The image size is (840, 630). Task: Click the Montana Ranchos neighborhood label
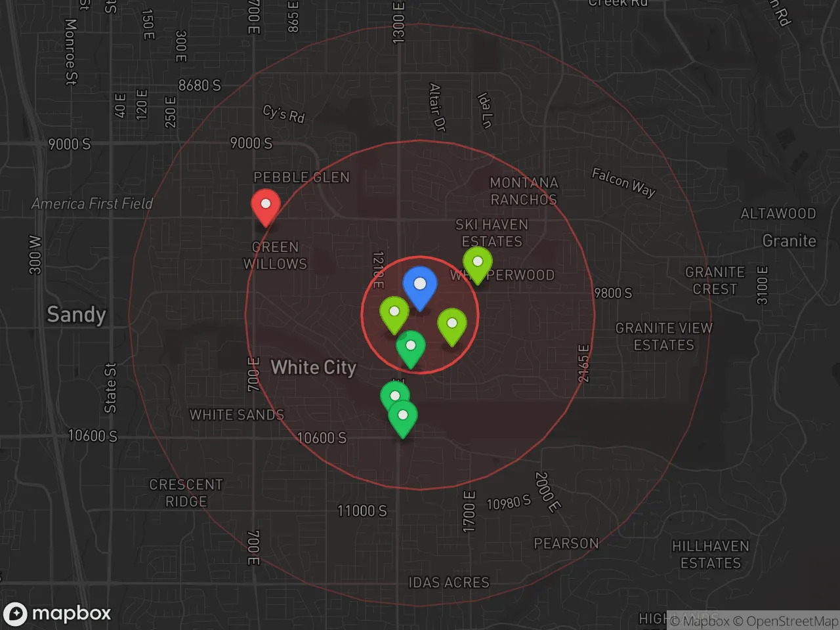click(524, 191)
